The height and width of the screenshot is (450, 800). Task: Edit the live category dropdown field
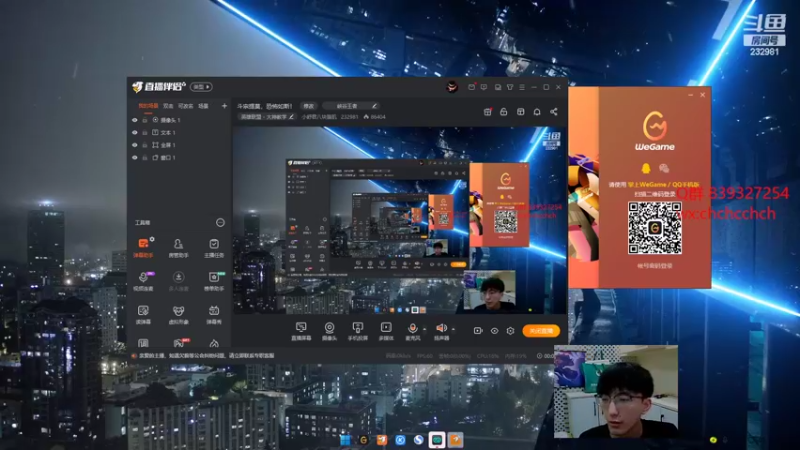(350, 106)
